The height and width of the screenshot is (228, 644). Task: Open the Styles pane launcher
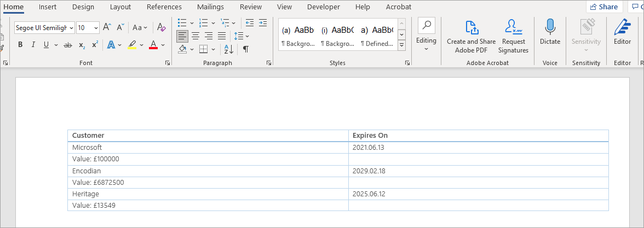point(407,63)
